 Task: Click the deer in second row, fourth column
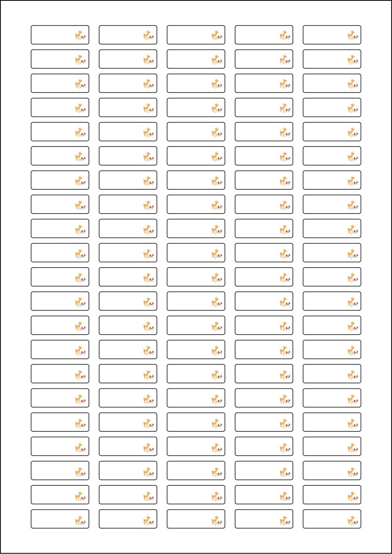click(283, 60)
